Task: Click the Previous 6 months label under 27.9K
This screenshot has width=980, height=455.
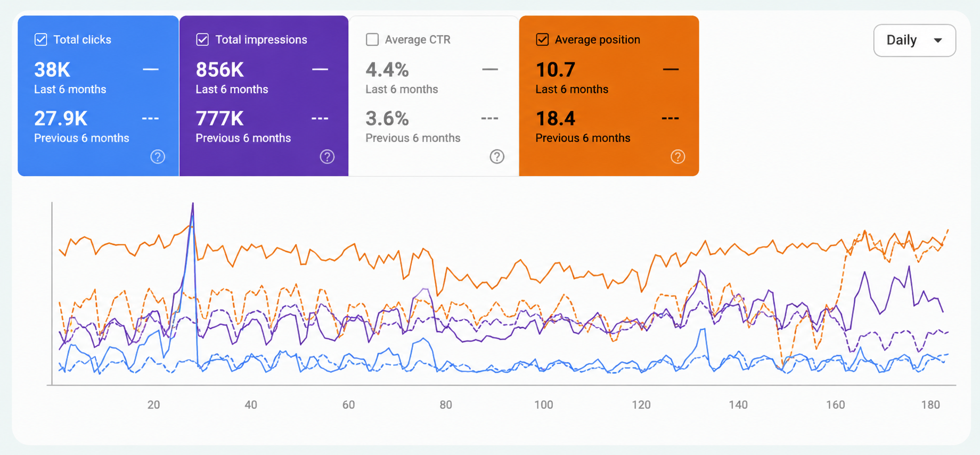Action: pyautogui.click(x=81, y=138)
